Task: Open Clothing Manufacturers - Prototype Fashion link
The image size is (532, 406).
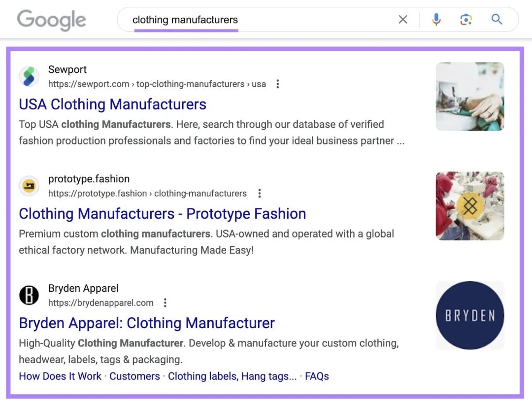Action: coord(162,214)
